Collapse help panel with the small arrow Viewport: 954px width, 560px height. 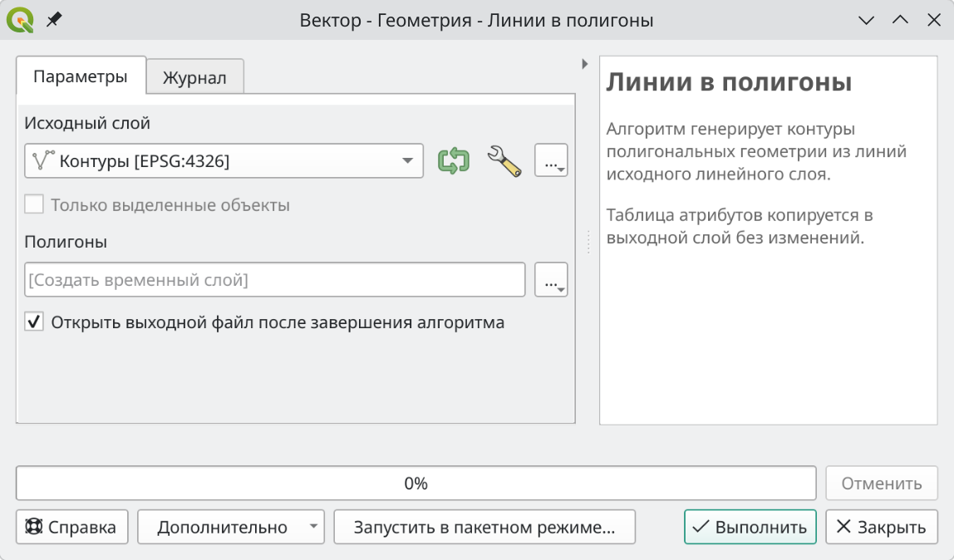click(584, 64)
